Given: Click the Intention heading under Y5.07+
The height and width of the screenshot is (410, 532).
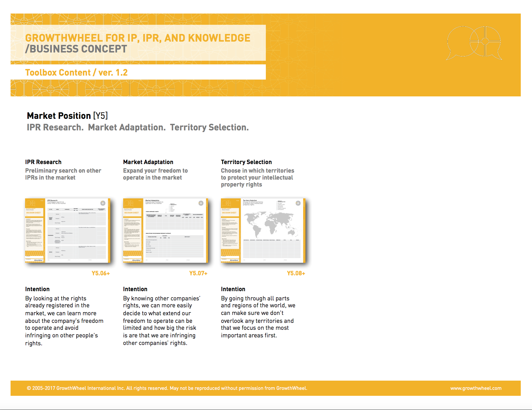Looking at the screenshot, I should pos(135,289).
